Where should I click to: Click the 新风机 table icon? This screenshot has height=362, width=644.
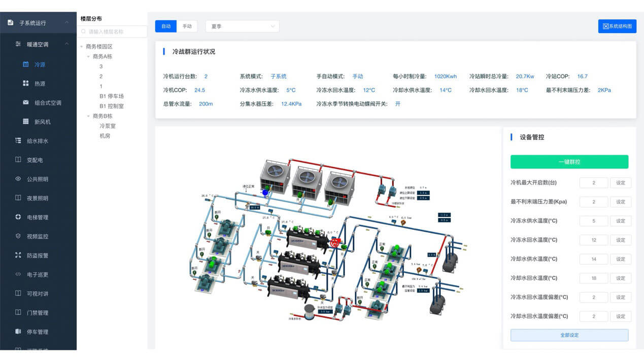(x=26, y=122)
